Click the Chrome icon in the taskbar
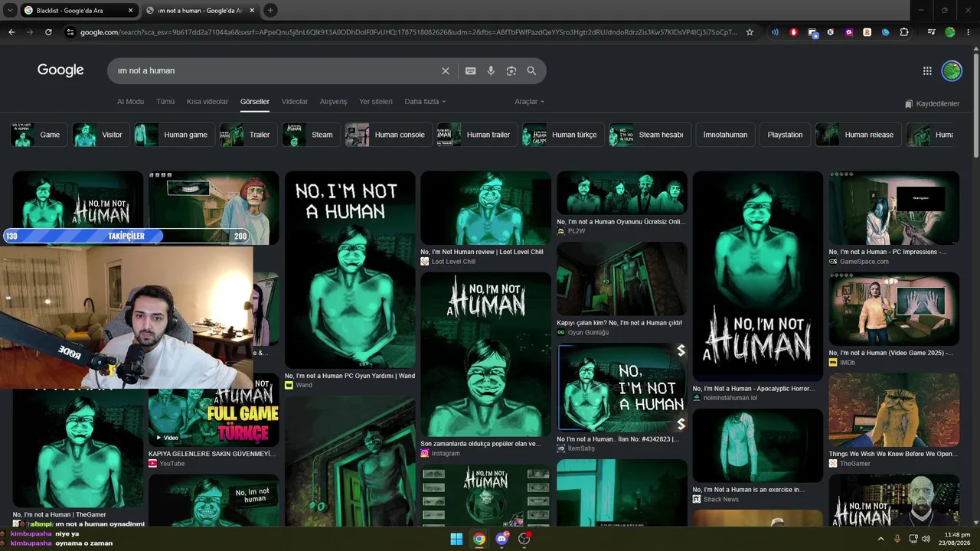The width and height of the screenshot is (980, 551). coord(479,539)
